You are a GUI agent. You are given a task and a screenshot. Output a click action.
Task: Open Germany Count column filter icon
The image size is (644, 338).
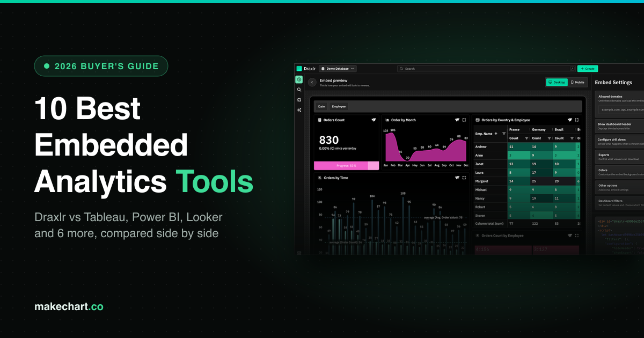(x=550, y=138)
